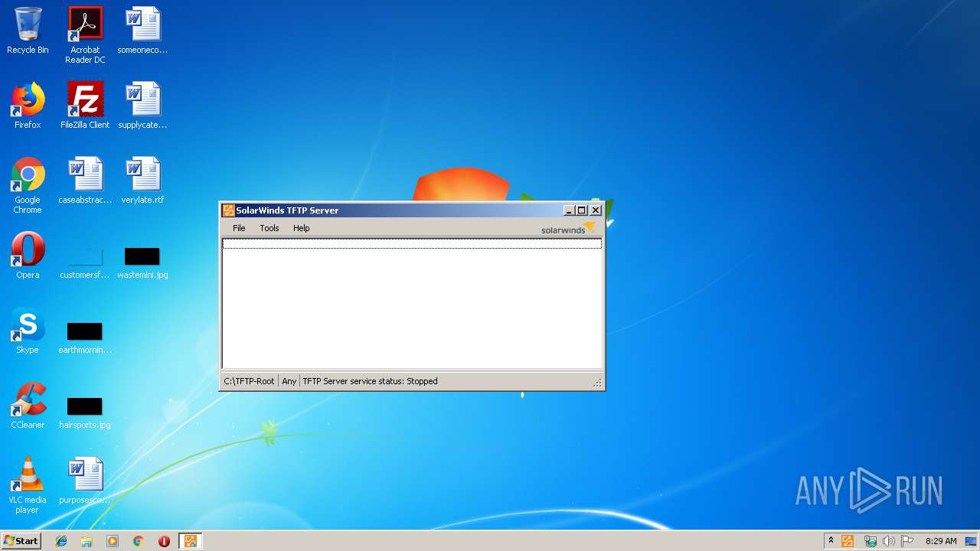The image size is (980, 551).
Task: Open the Windows Start menu
Action: (x=21, y=541)
